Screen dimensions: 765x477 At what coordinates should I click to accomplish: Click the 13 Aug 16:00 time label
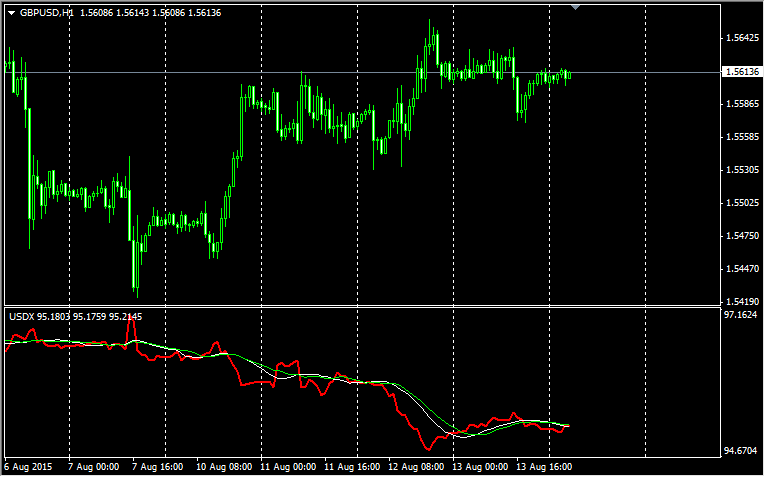(x=544, y=467)
